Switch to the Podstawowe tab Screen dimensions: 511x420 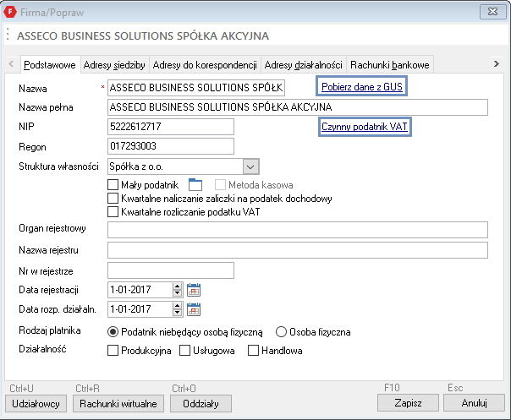[50, 65]
